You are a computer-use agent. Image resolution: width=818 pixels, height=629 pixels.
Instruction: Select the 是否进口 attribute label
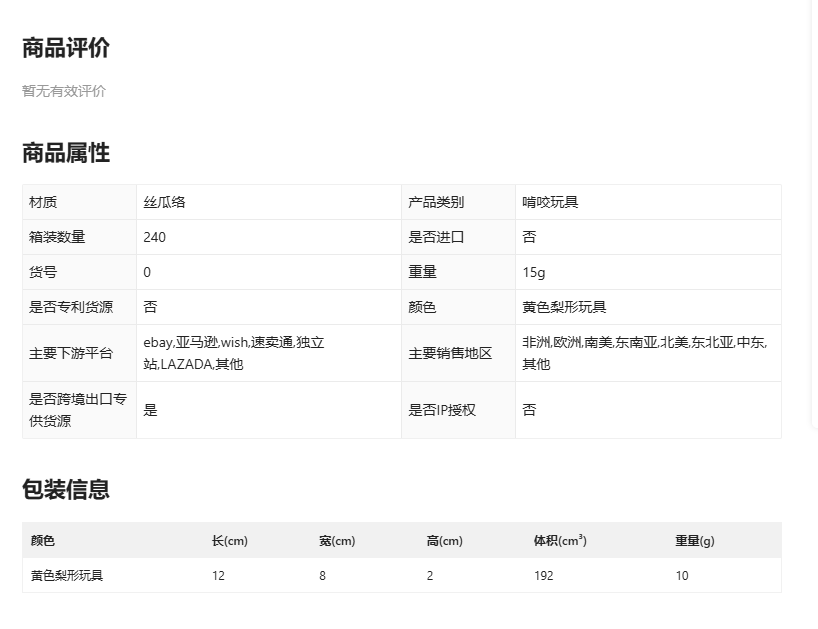coord(436,237)
